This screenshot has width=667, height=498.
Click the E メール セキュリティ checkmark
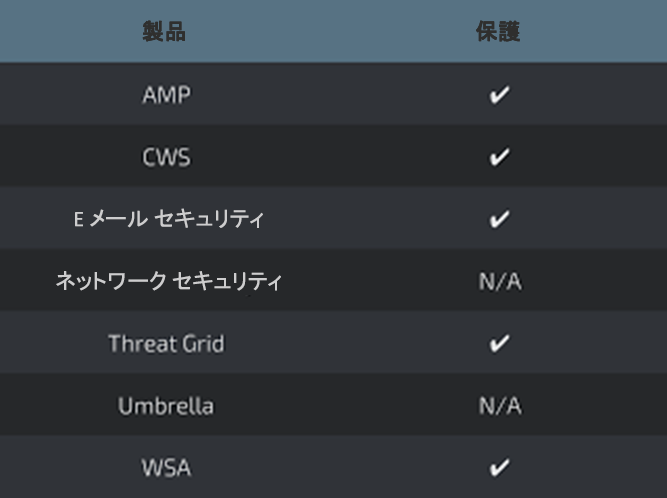click(499, 219)
